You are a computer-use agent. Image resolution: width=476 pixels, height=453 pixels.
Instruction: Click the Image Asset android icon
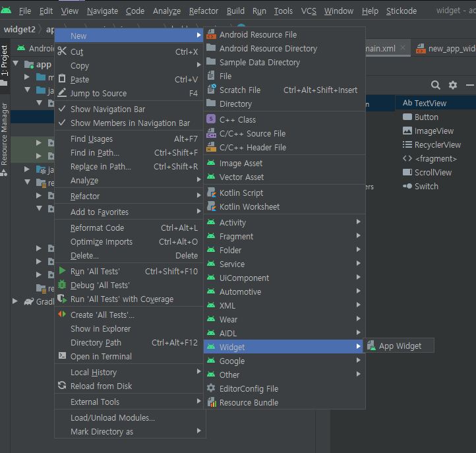pyautogui.click(x=211, y=163)
